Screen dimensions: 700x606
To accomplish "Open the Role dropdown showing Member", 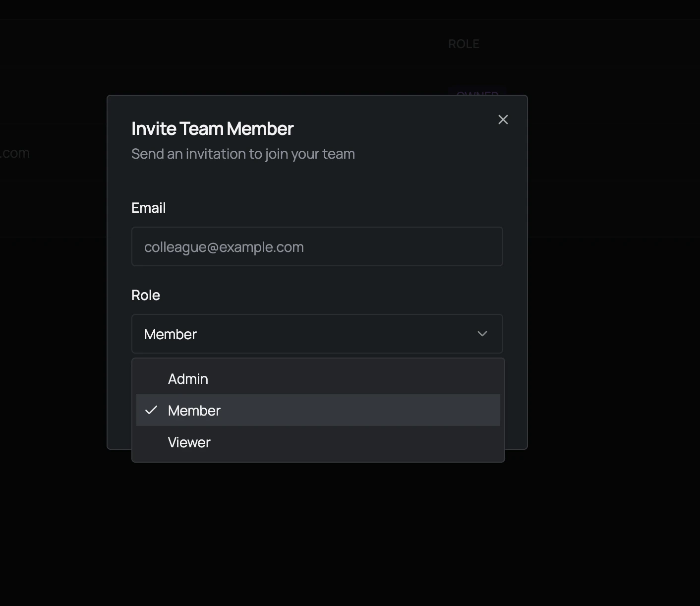I will click(x=317, y=334).
